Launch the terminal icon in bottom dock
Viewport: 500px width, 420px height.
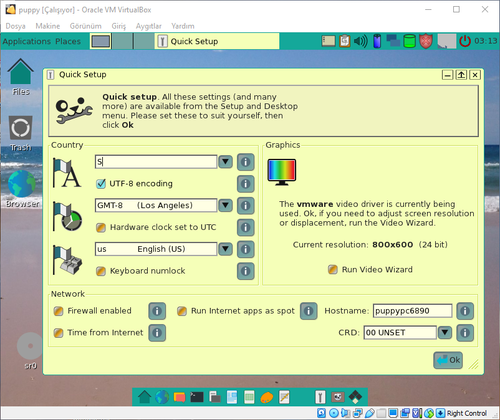[x=197, y=397]
